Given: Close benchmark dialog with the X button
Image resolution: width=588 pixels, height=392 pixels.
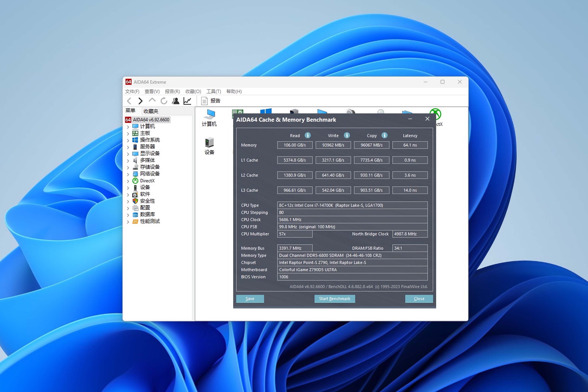Looking at the screenshot, I should coord(428,119).
